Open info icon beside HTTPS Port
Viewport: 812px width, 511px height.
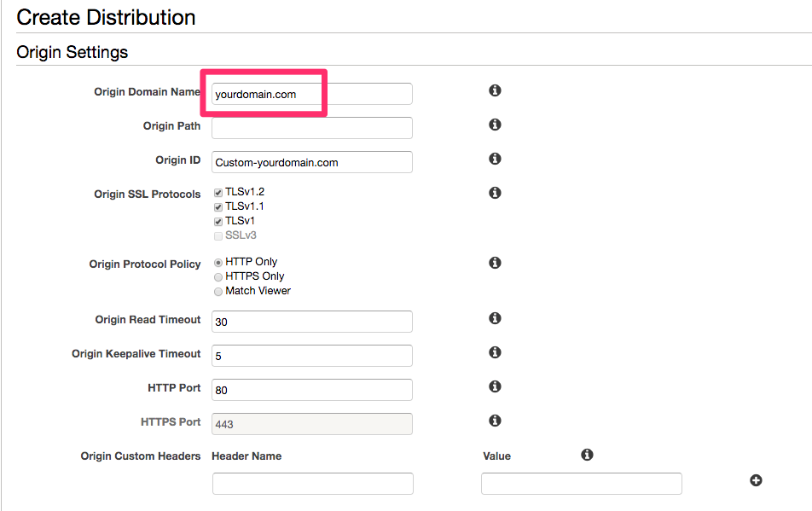click(495, 421)
